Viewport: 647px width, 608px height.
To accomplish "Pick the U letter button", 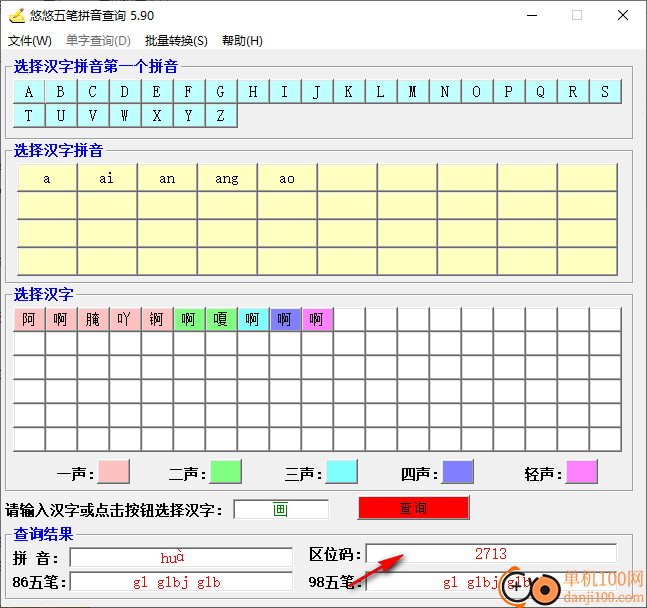I will pyautogui.click(x=61, y=116).
